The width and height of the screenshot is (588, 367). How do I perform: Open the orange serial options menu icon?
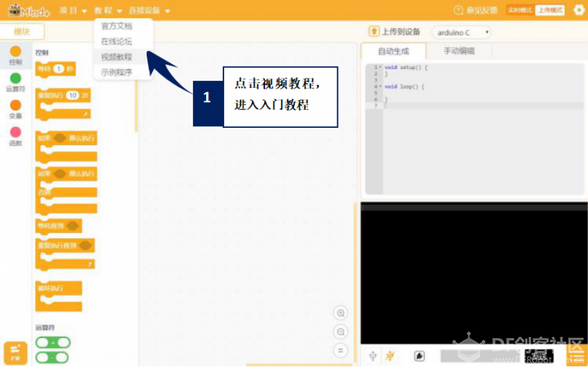577,356
